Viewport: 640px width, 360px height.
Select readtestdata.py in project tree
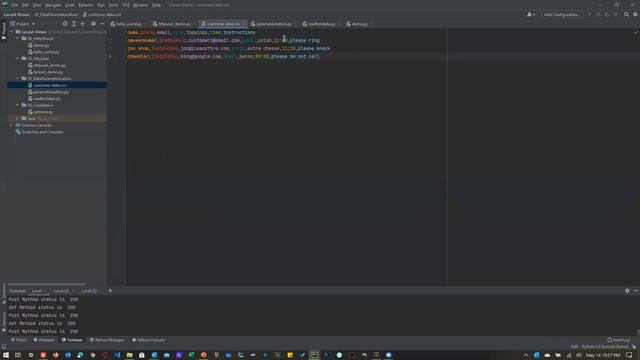(44, 99)
